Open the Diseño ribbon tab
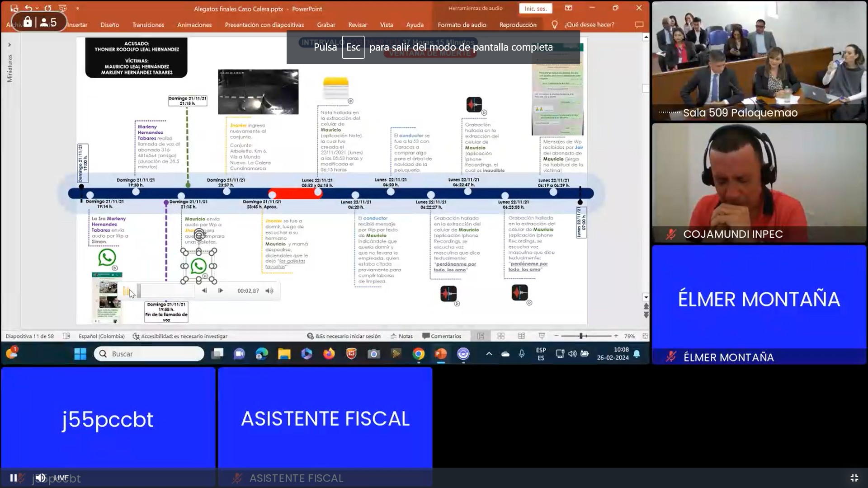The image size is (868, 488). (x=110, y=25)
